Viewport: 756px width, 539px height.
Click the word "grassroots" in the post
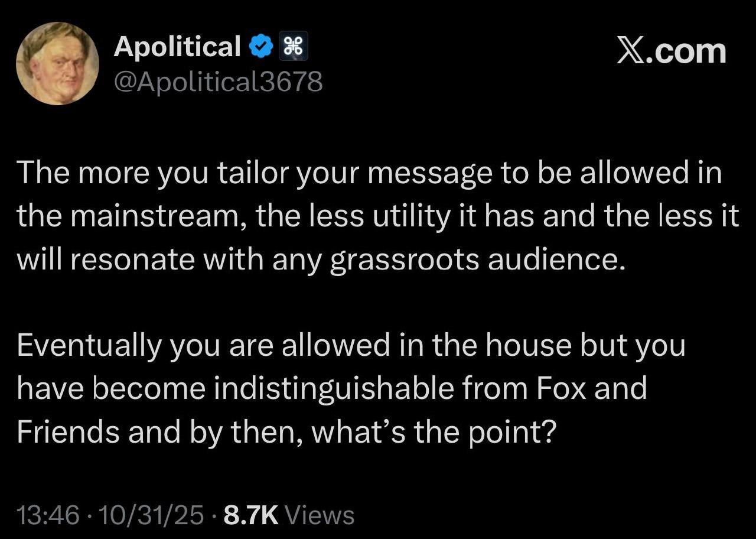pos(404,259)
